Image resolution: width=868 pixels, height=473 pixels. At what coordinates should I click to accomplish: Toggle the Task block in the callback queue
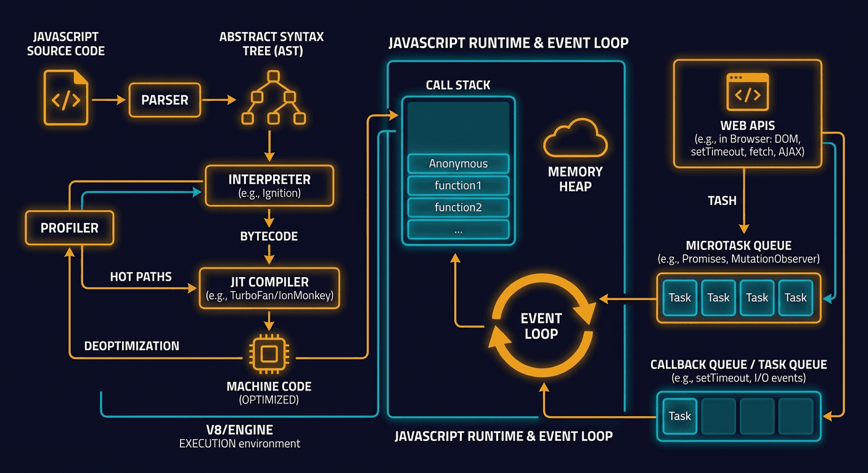[x=679, y=416]
